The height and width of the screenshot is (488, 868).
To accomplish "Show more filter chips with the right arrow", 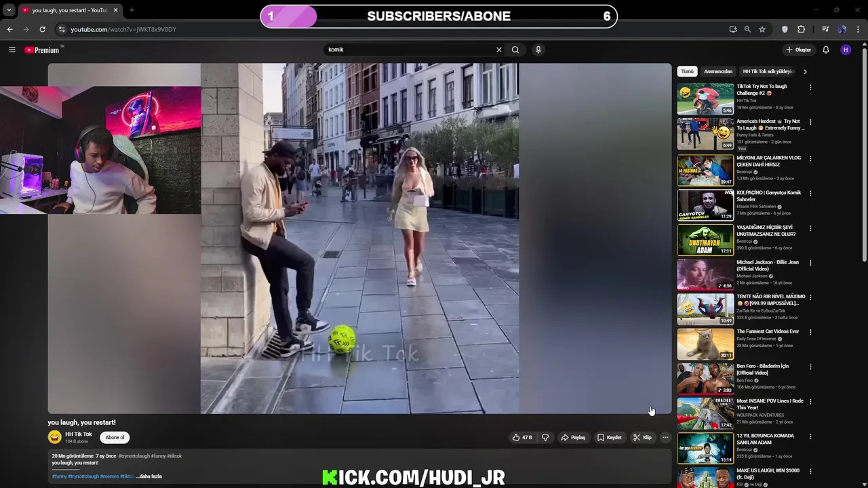I will pos(805,71).
